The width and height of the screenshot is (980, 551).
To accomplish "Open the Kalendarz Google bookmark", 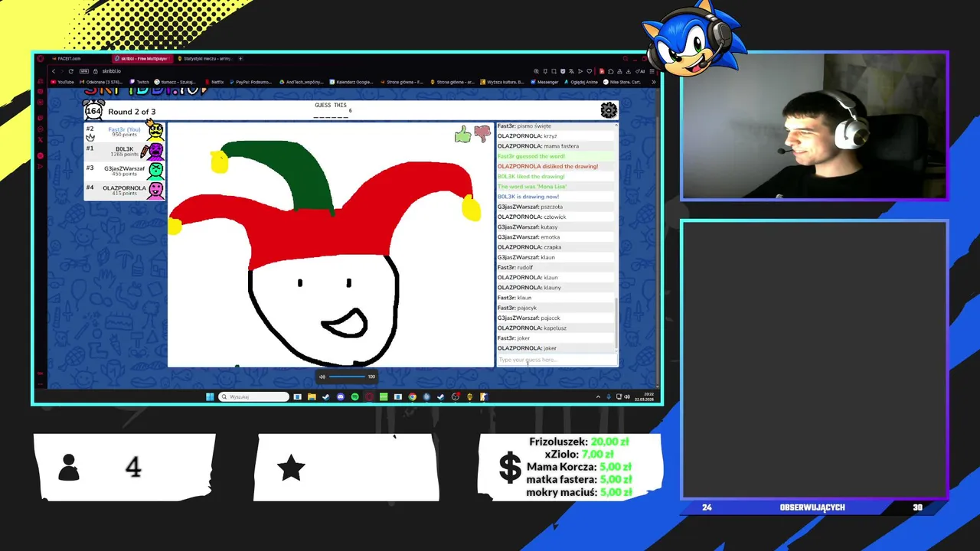I will (x=353, y=82).
